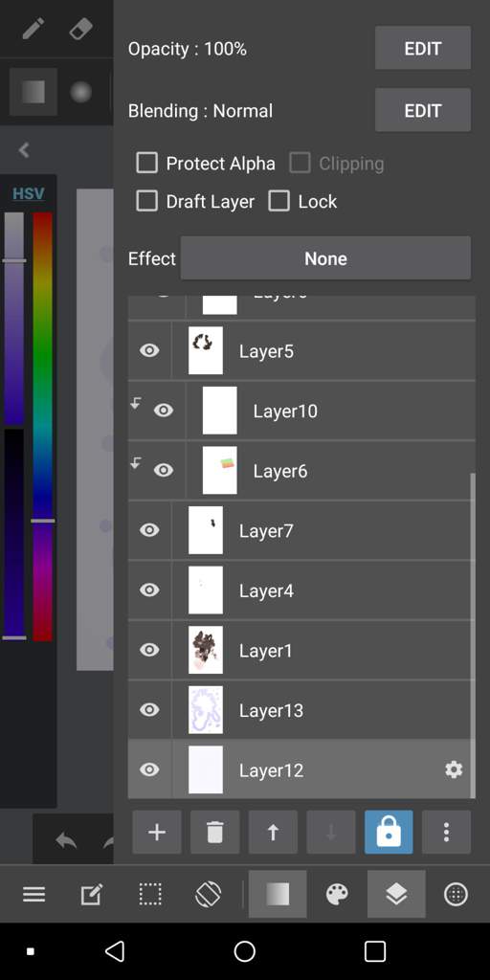Image resolution: width=490 pixels, height=980 pixels.
Task: Open the color palette panel
Action: point(338,895)
